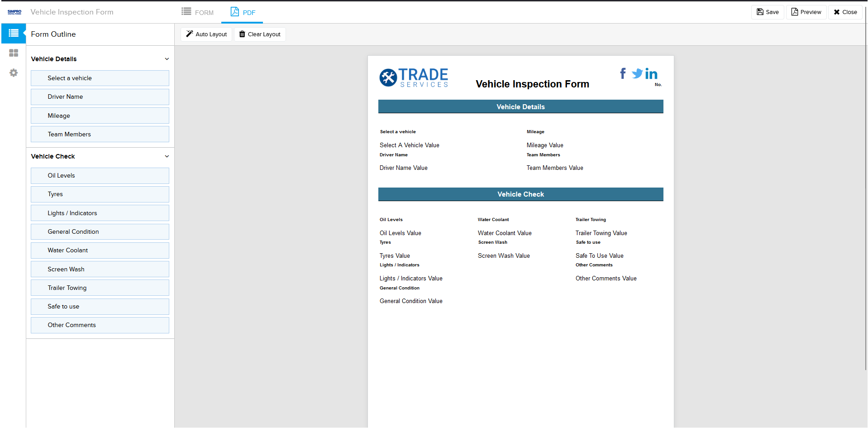Screen dimensions: 868x429
Task: Collapse the Vehicle Check section chevron
Action: [x=167, y=156]
